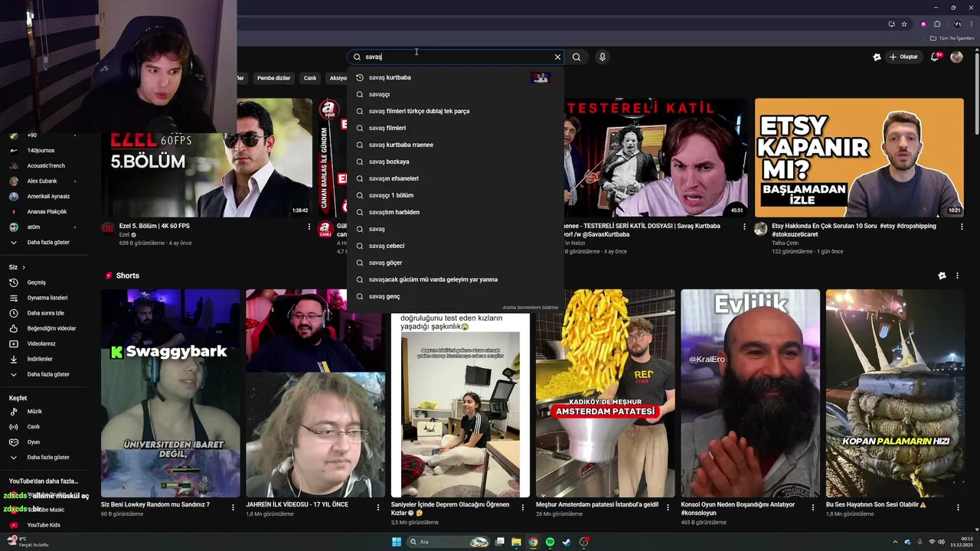Viewport: 980px width, 551px height.
Task: Open the Shorts section three-dot menu
Action: coord(958,275)
